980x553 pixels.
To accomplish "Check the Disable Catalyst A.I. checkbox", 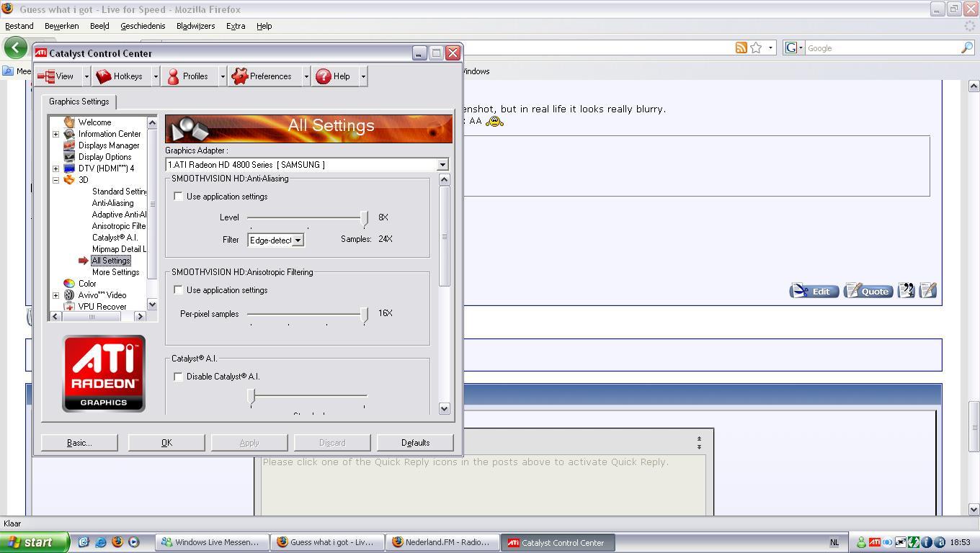I will 178,377.
